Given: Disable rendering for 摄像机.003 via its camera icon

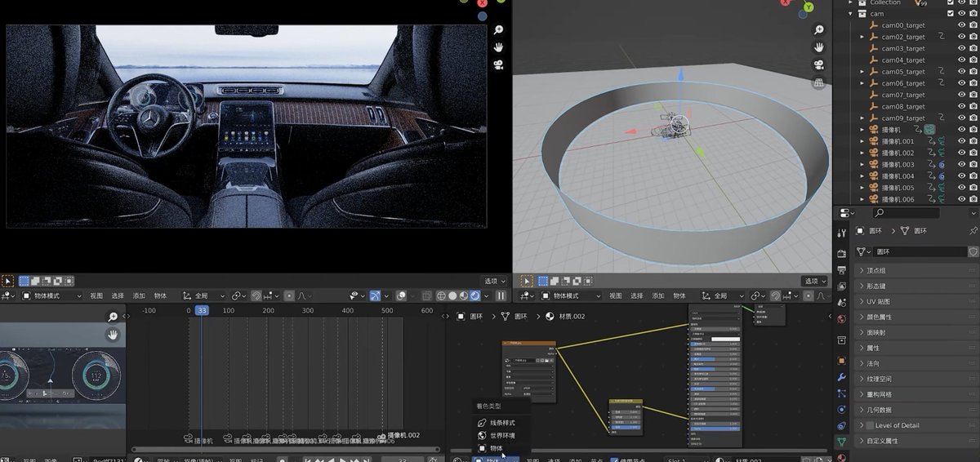Looking at the screenshot, I should coord(973,165).
